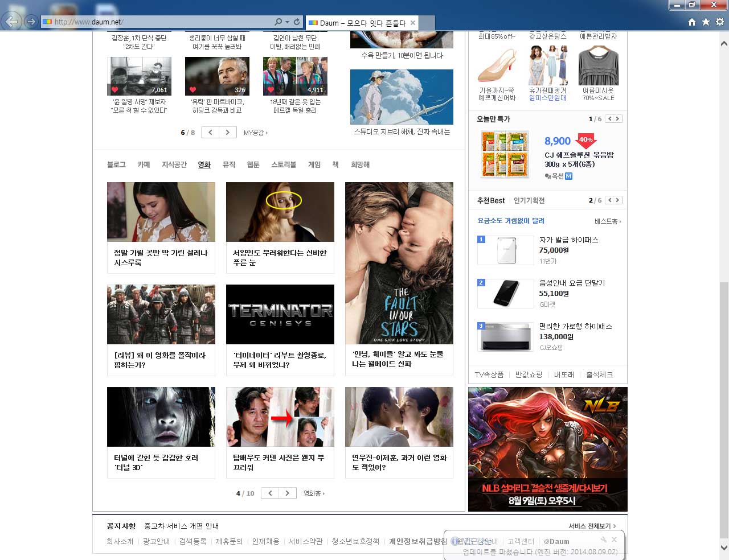This screenshot has height=560, width=729.
Task: Open the 베스트홈 shopping link
Action: tap(607, 221)
